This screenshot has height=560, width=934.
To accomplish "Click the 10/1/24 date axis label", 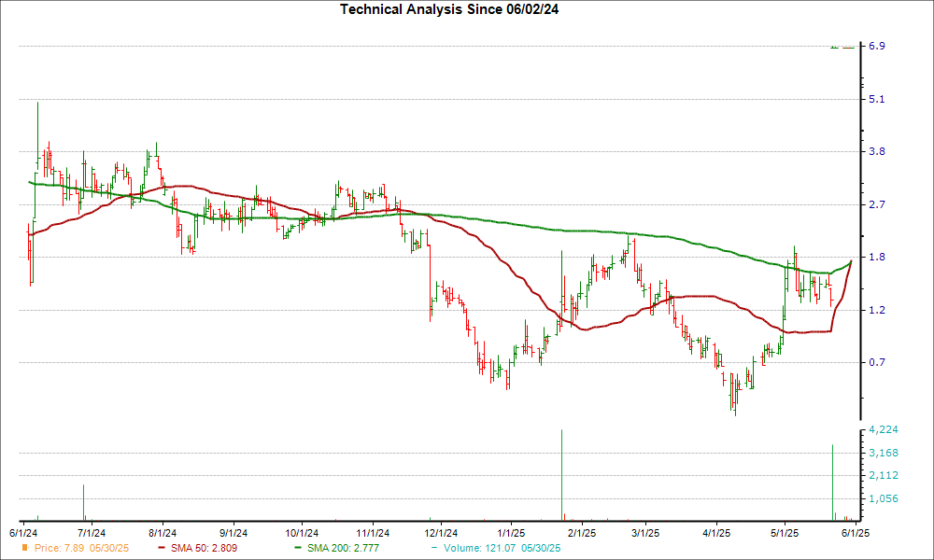I will click(302, 533).
